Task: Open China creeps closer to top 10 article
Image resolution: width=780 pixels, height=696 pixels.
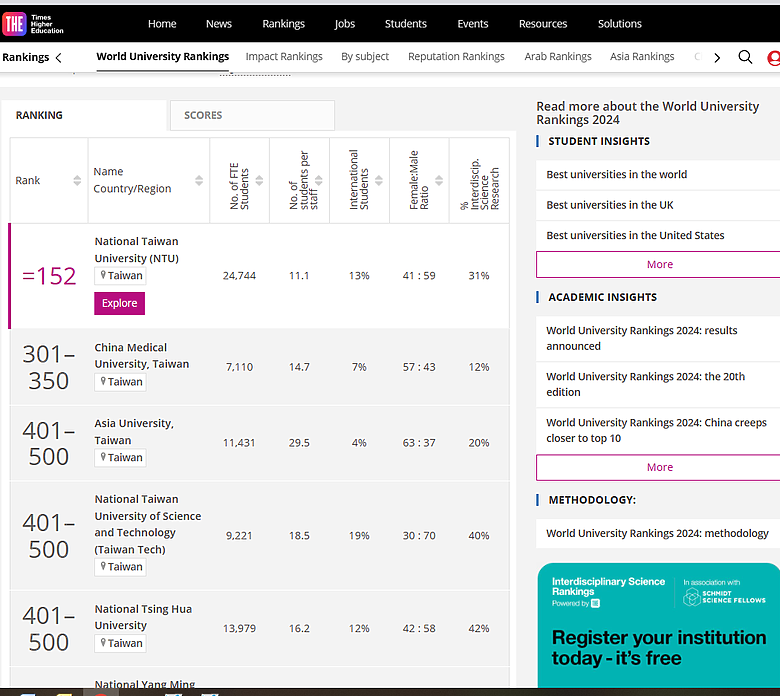Action: click(657, 430)
